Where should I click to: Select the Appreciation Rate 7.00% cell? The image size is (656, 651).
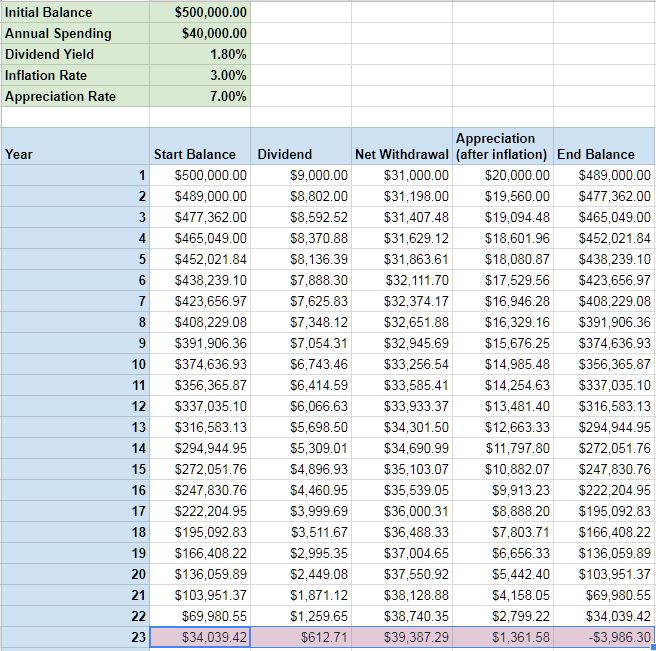tap(200, 97)
